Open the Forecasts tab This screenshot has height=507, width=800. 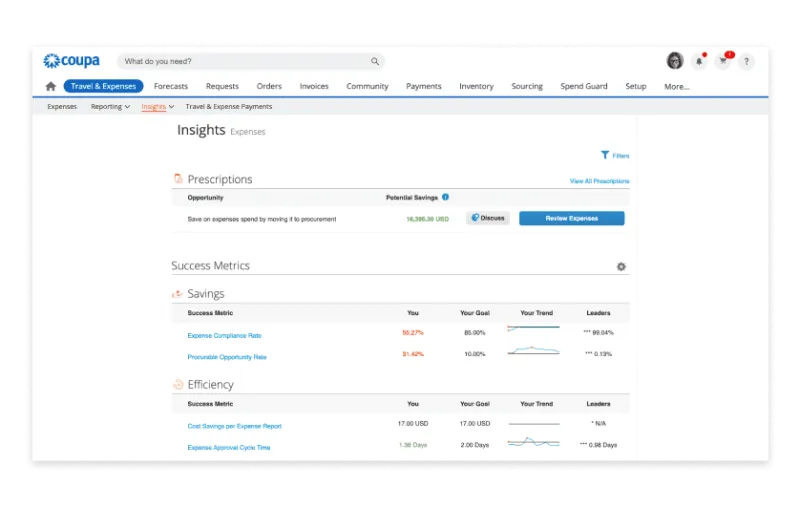(x=171, y=86)
